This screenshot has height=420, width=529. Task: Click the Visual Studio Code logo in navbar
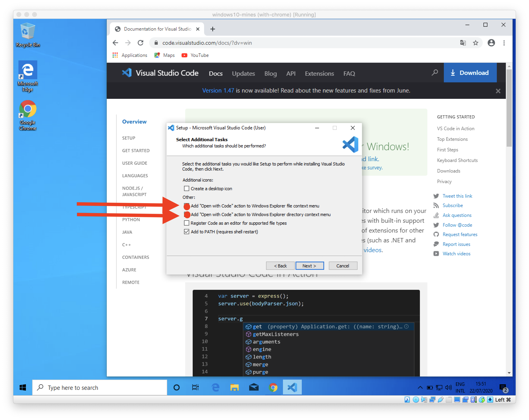click(x=160, y=73)
